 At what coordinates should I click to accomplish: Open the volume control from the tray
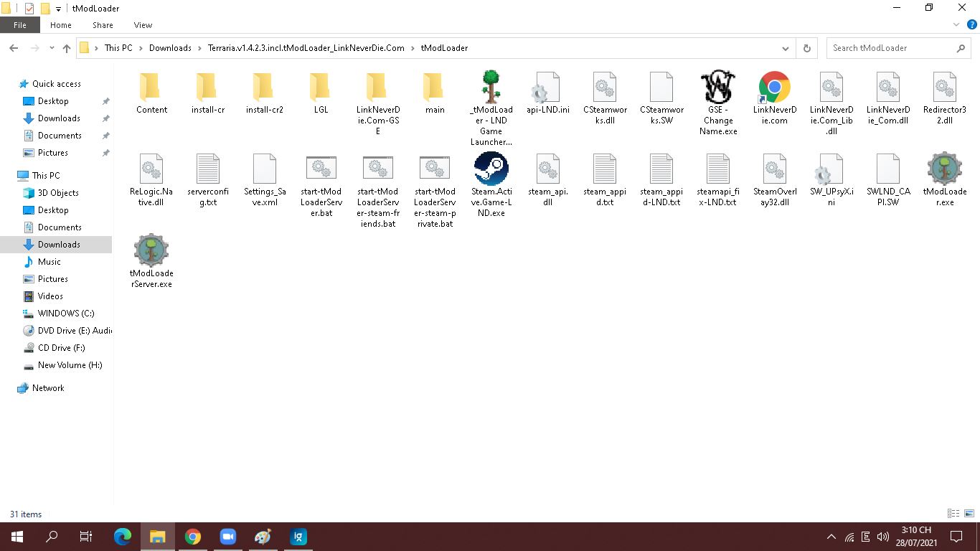pos(883,536)
